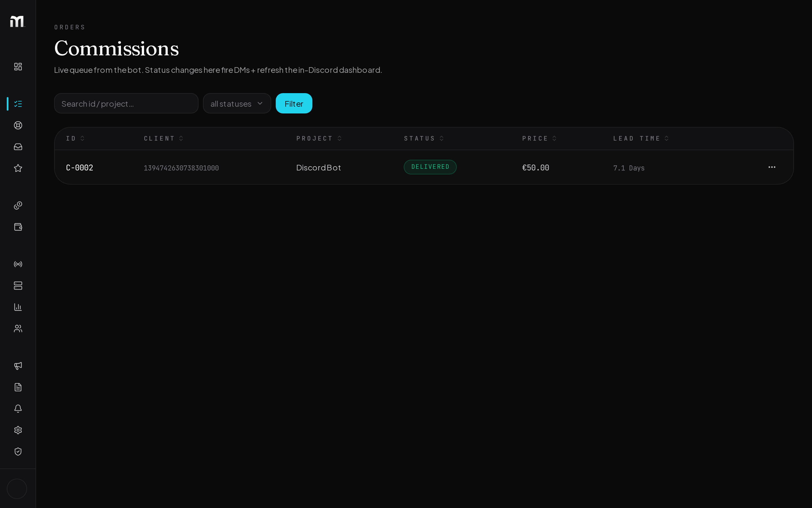This screenshot has height=508, width=812.
Task: Open the users group icon
Action: click(x=18, y=329)
